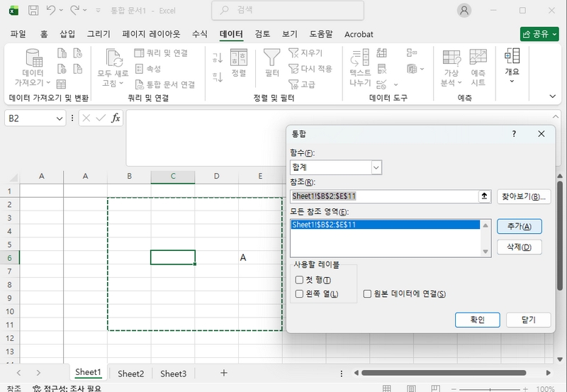The width and height of the screenshot is (567, 392).
Task: Click 찾아보기(B)... browse button
Action: click(x=524, y=197)
